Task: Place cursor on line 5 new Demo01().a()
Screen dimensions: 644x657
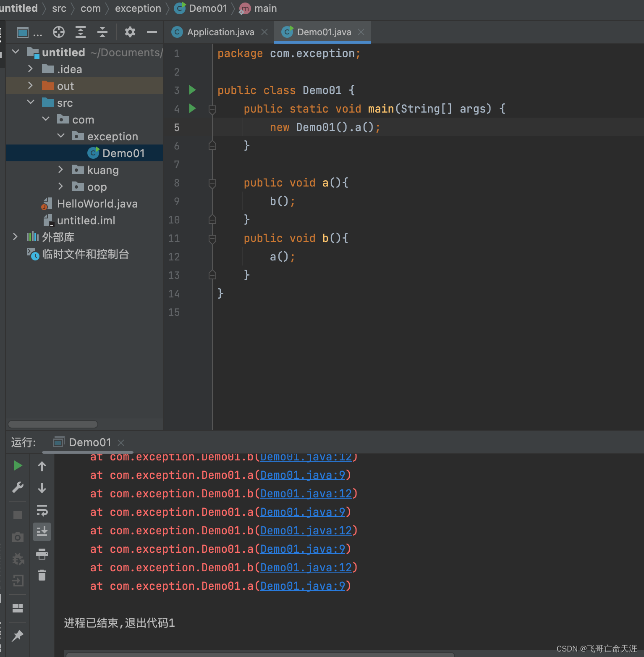Action: pyautogui.click(x=325, y=127)
